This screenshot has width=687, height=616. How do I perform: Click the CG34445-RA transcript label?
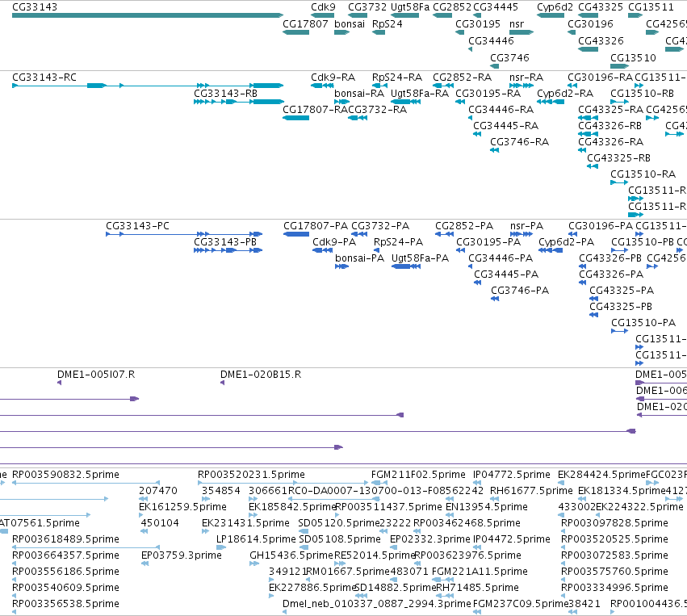(505, 126)
